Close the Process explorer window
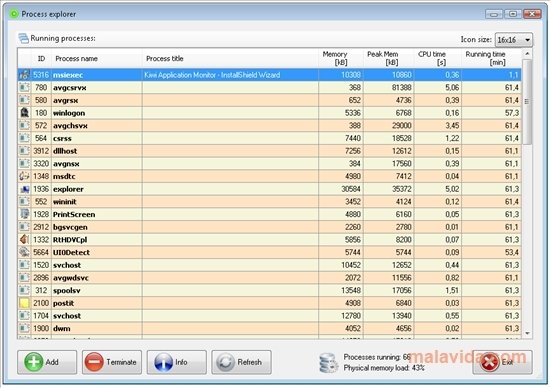Screen dimensions: 550x388 (532, 14)
